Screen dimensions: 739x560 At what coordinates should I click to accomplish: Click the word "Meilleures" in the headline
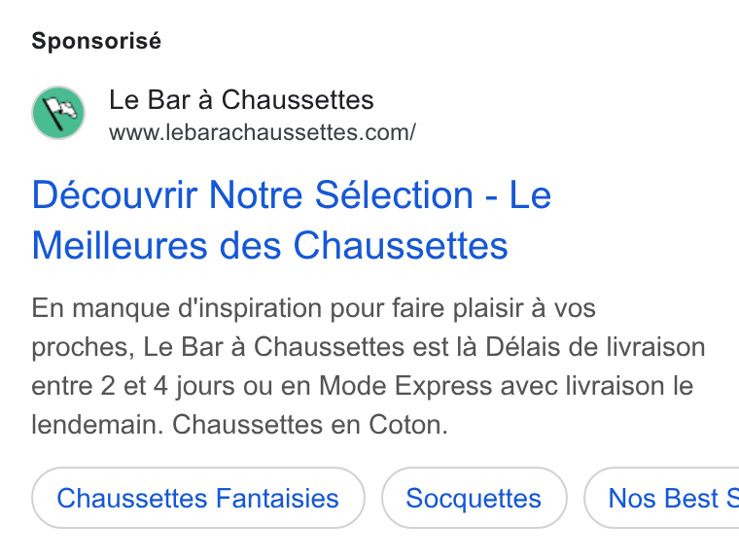coord(120,246)
